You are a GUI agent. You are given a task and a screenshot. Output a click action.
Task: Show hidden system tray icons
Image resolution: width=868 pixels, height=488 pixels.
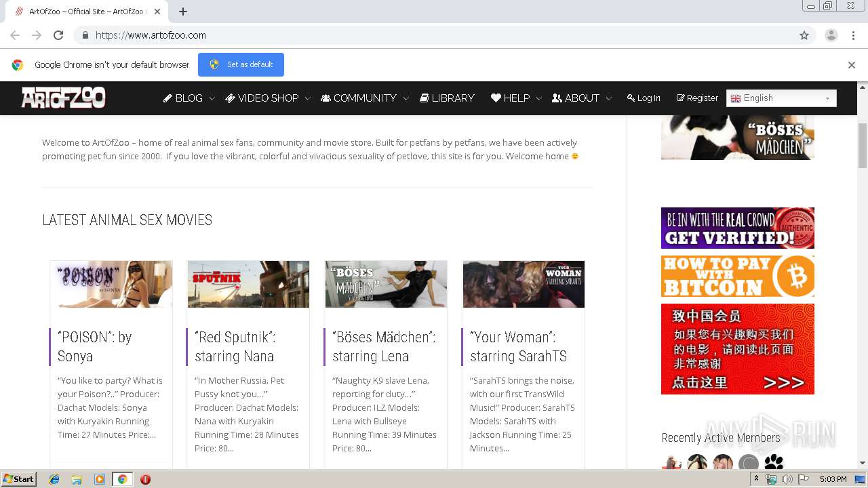point(757,479)
